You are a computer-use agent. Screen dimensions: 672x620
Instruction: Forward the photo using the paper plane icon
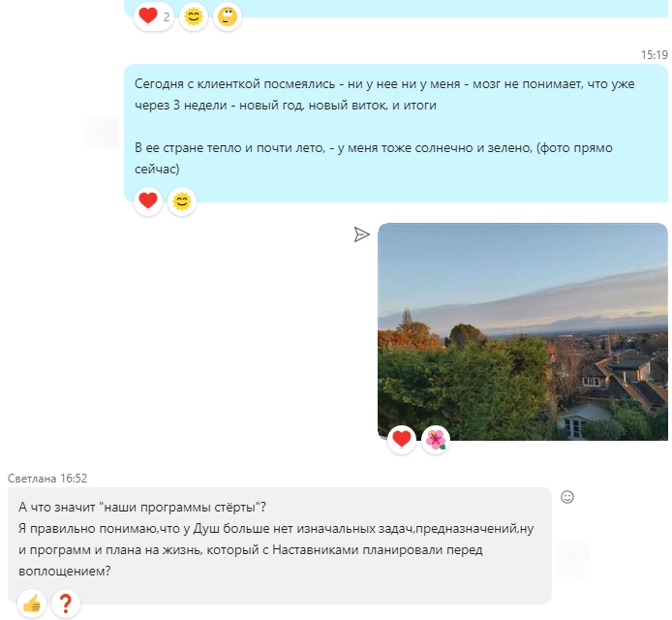coord(361,234)
